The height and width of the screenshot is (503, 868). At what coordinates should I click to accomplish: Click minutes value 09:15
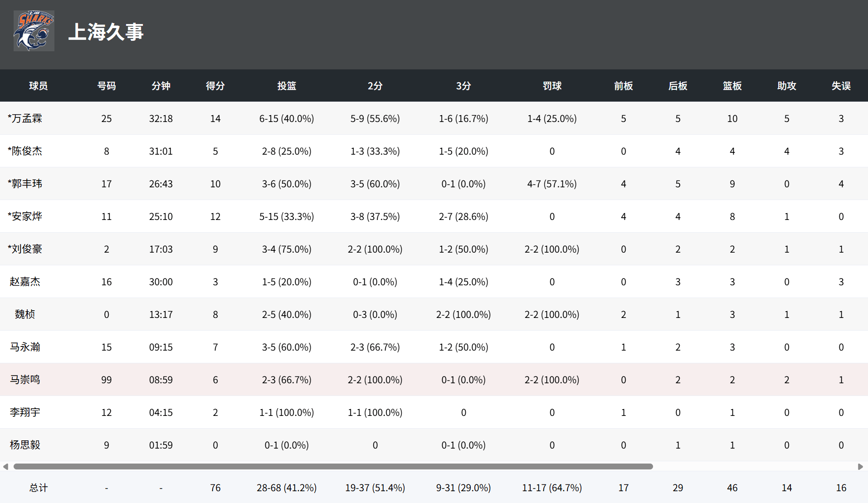[161, 347]
